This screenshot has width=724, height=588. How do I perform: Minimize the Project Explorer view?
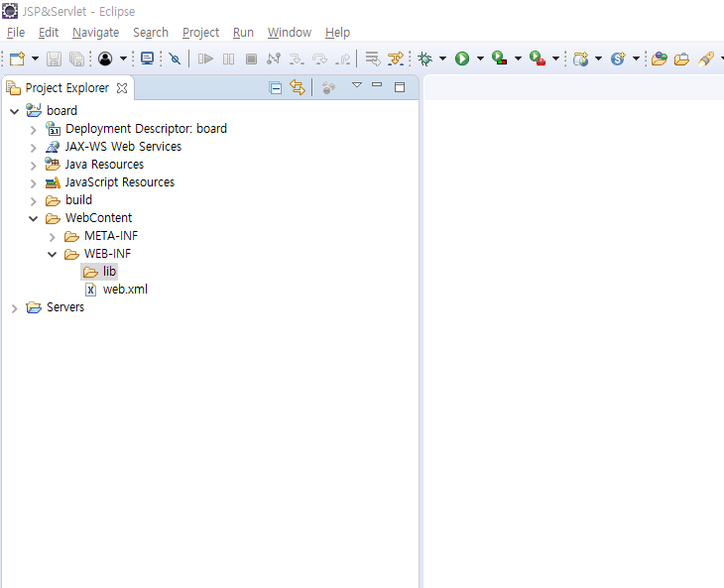377,84
